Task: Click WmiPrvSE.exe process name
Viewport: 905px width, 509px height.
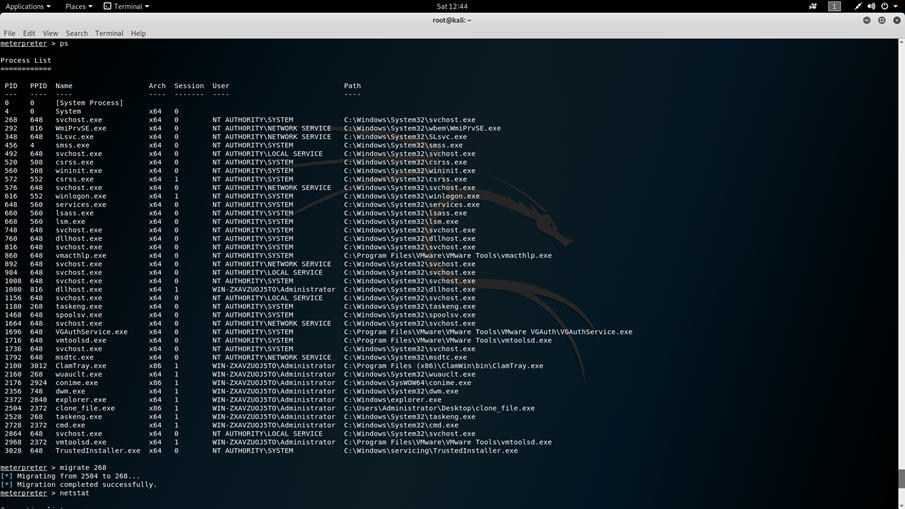Action: (x=81, y=128)
